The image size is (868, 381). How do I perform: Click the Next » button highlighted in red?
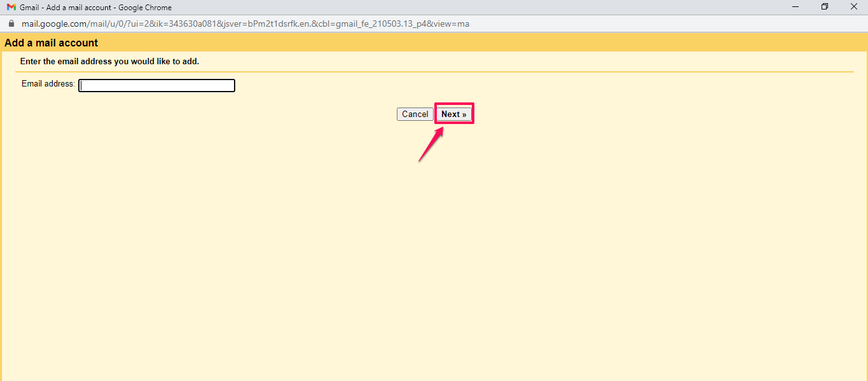point(453,113)
